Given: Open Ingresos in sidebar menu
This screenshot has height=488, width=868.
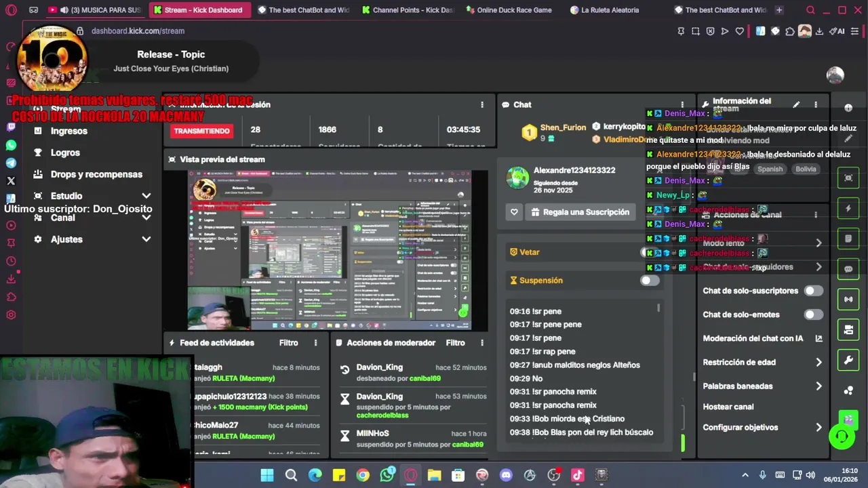Looking at the screenshot, I should 69,131.
